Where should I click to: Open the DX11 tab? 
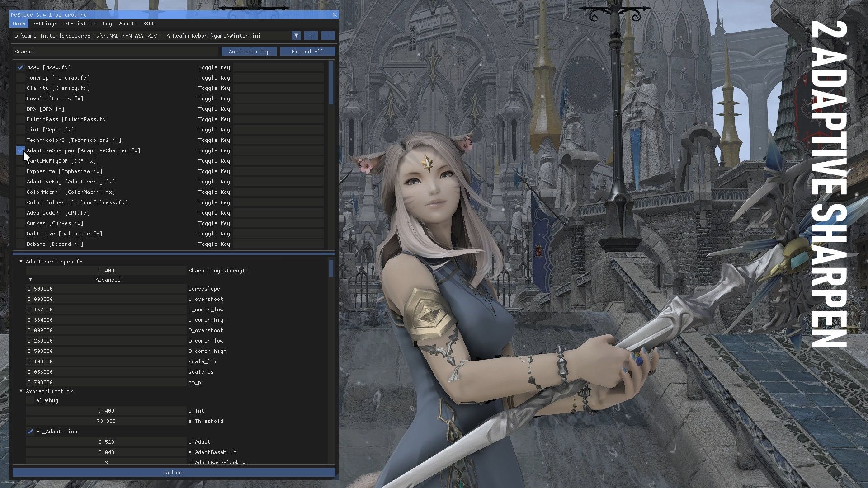pyautogui.click(x=148, y=23)
